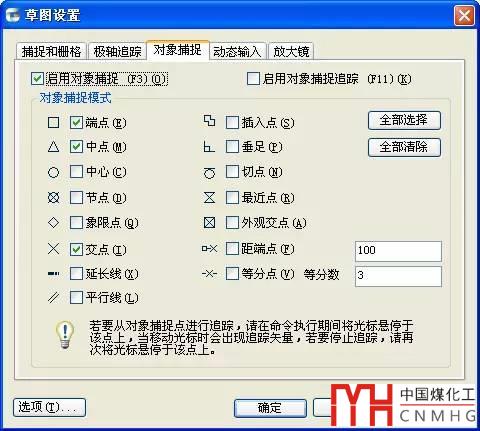This screenshot has width=480, height=431.
Task: Click the square endpoint snap icon
Action: coord(53,122)
